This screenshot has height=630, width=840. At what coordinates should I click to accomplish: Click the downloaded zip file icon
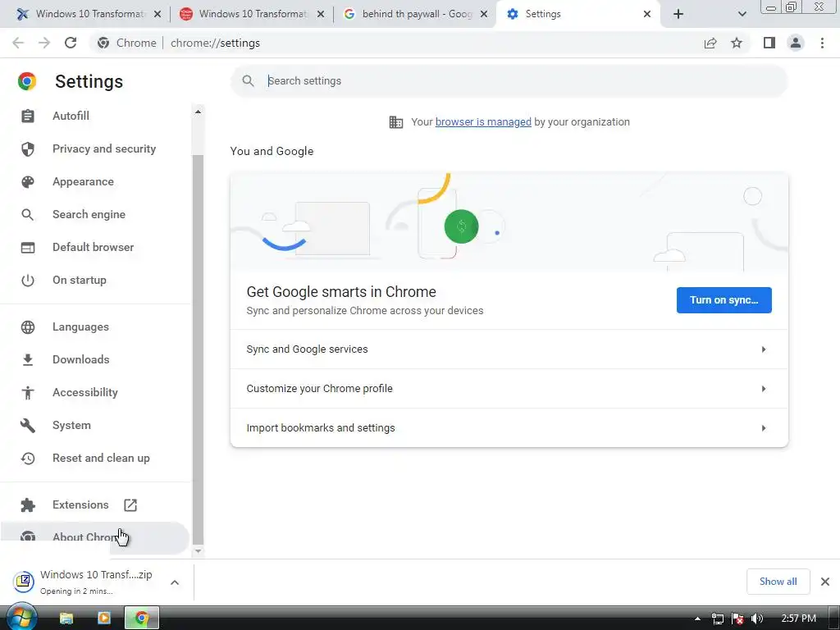click(x=24, y=582)
